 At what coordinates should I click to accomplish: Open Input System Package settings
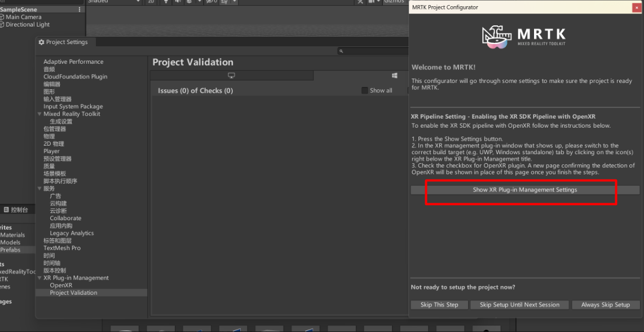tap(73, 107)
